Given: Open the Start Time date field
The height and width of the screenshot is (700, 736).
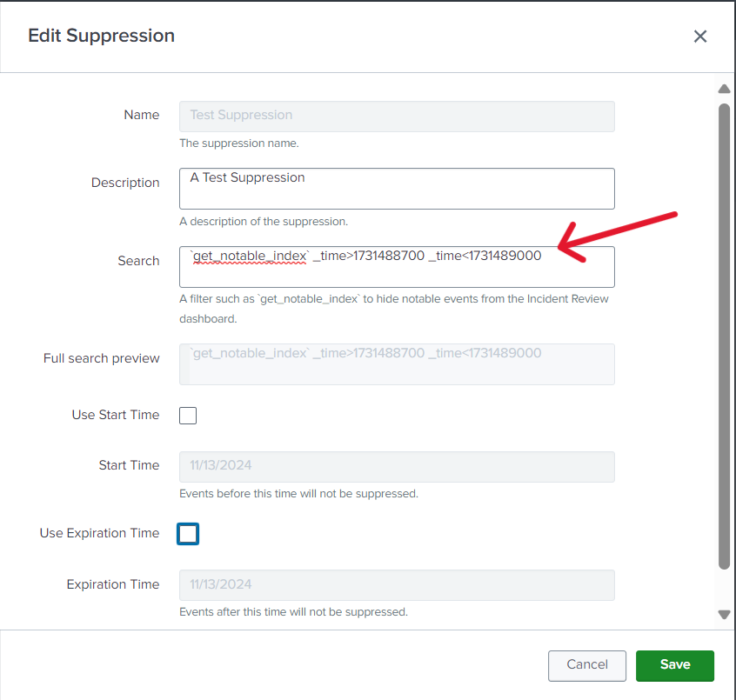Looking at the screenshot, I should coord(397,466).
